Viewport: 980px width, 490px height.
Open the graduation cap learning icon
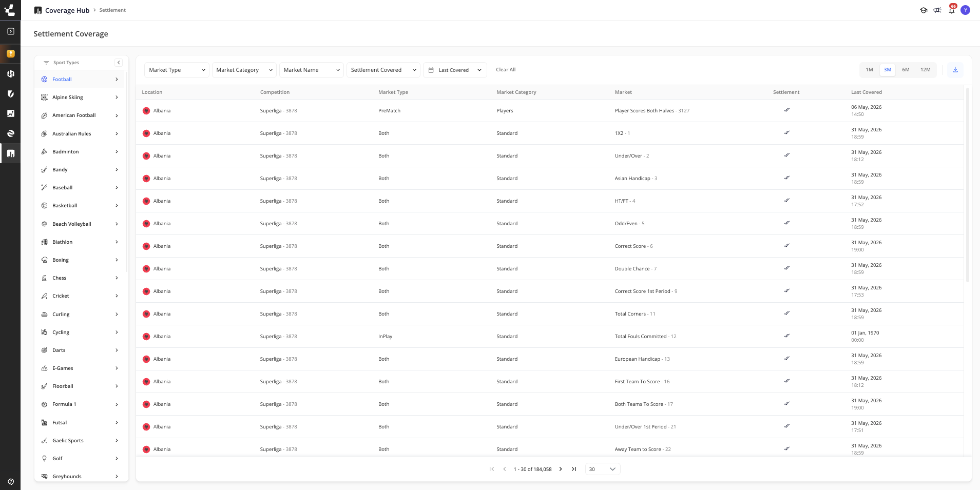click(924, 10)
